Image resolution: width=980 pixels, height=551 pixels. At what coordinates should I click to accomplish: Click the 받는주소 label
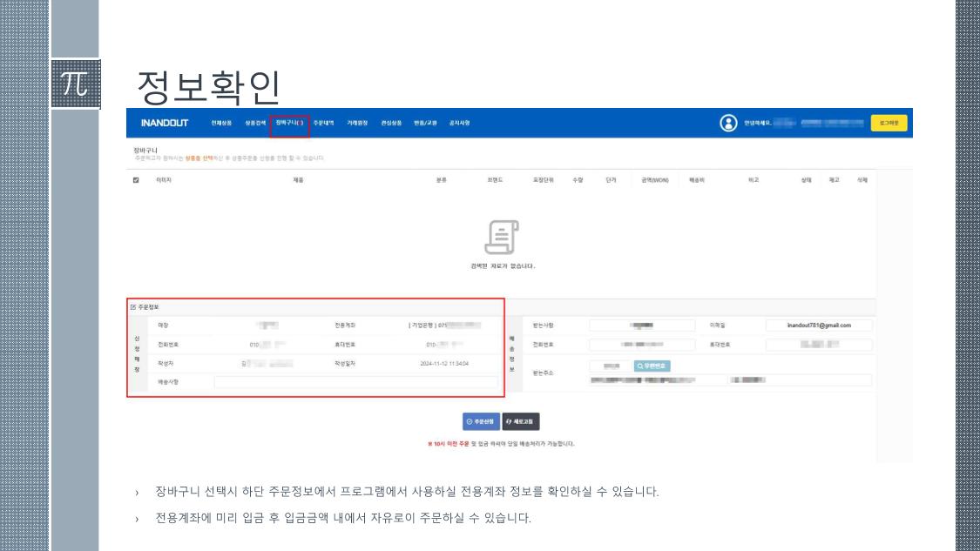pyautogui.click(x=543, y=373)
